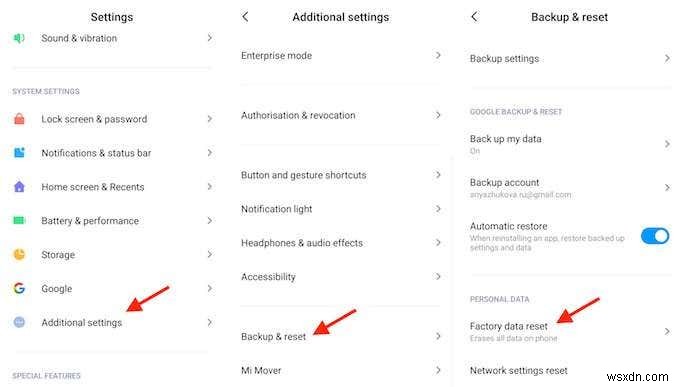Expand chevron next to Factory data reset
Viewport: 680px width, 387px height.
tap(667, 331)
